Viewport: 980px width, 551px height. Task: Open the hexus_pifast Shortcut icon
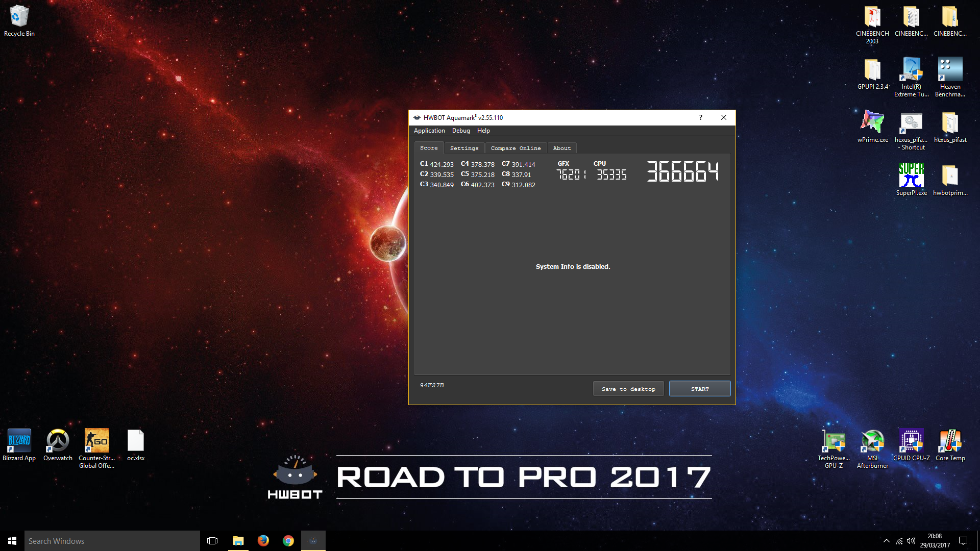(911, 131)
